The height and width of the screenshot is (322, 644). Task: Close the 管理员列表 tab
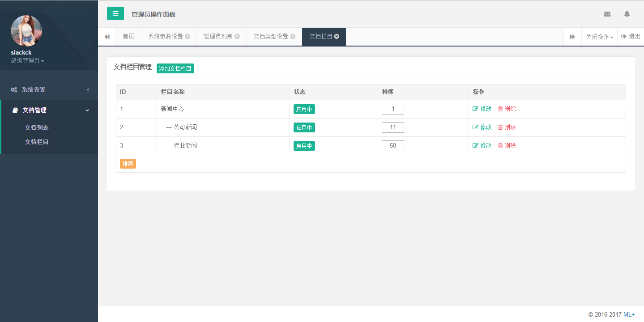pyautogui.click(x=237, y=37)
